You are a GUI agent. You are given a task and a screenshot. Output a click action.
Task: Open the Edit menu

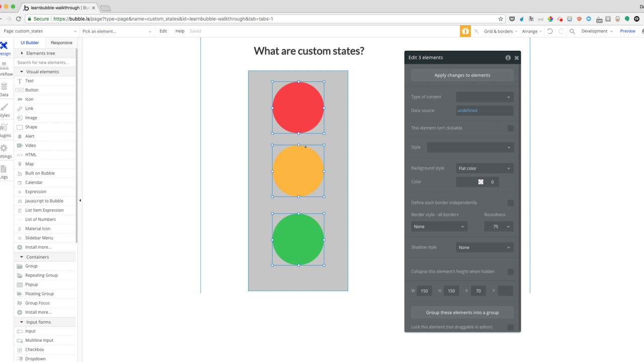(x=163, y=31)
